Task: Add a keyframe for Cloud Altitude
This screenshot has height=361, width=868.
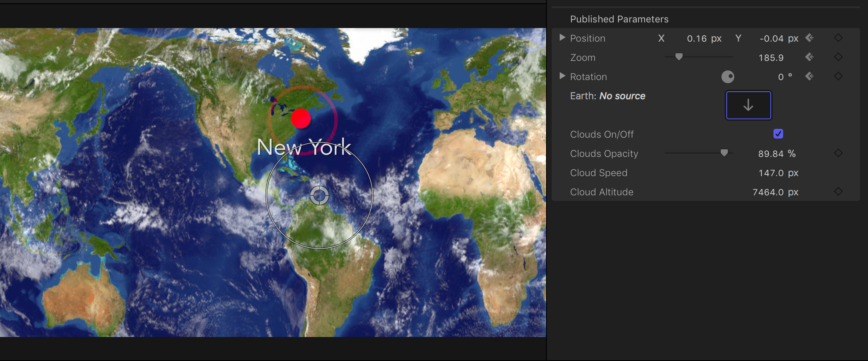Action: pyautogui.click(x=838, y=191)
